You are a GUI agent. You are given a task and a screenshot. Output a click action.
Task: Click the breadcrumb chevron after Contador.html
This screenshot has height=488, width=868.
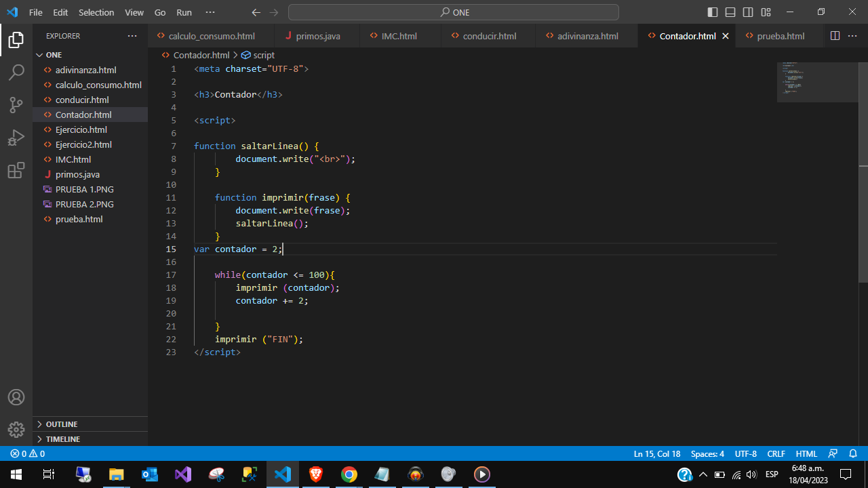[x=236, y=55]
